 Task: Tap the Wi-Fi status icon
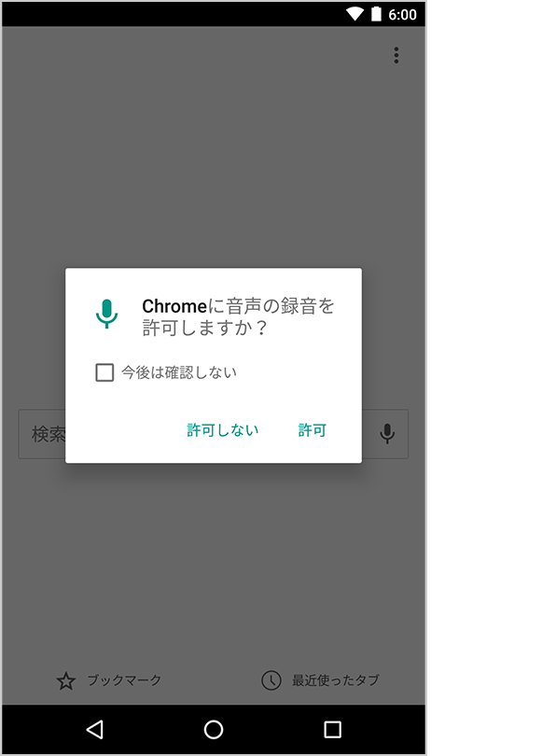[355, 14]
